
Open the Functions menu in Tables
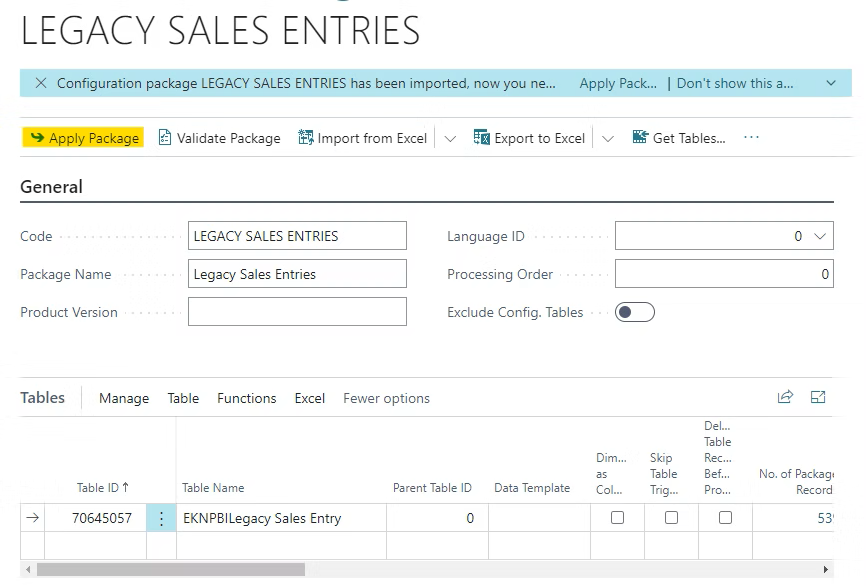click(246, 398)
